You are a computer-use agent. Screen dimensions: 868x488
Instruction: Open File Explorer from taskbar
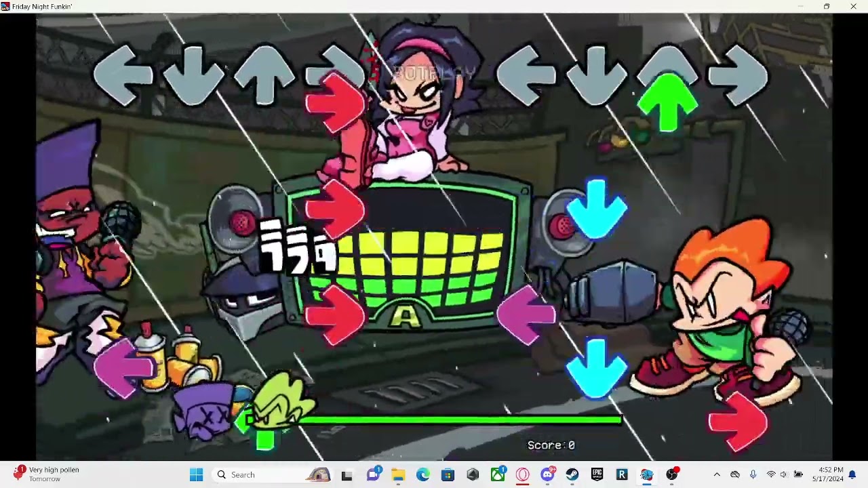(398, 474)
